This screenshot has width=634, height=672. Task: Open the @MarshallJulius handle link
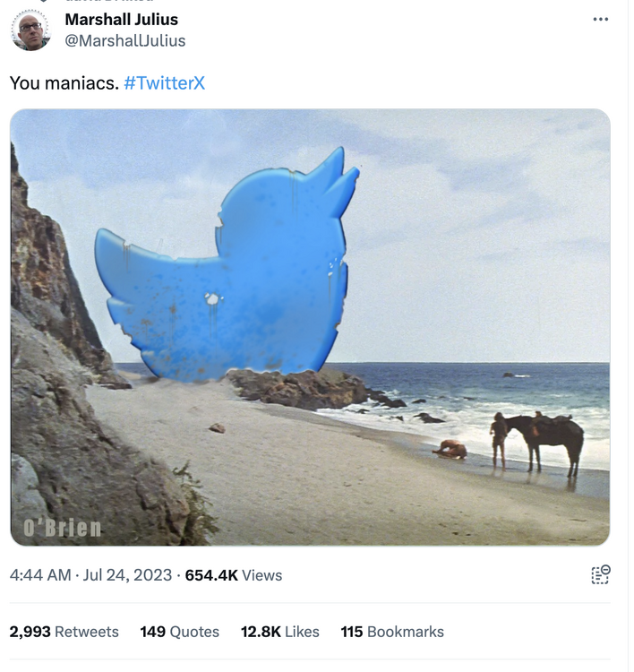tap(125, 40)
